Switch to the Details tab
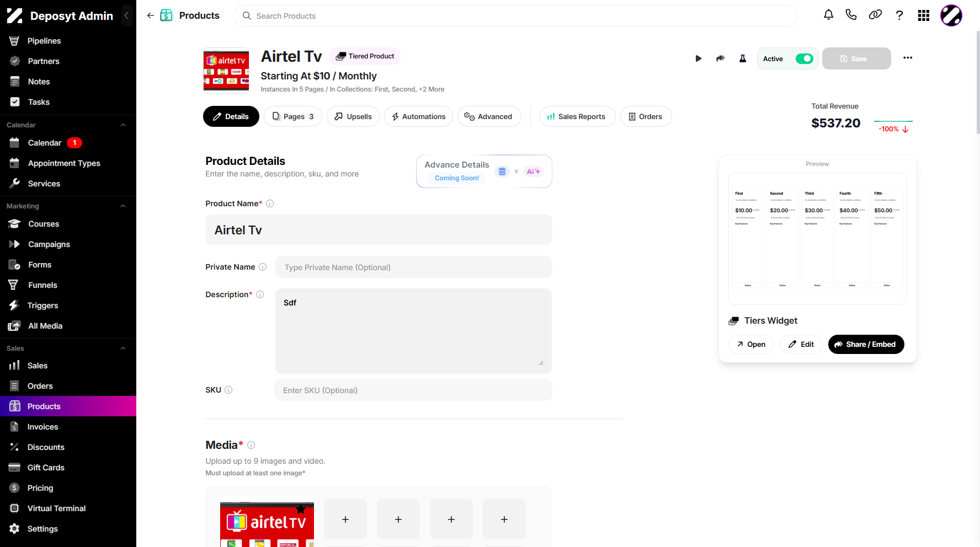Viewport: 980px width, 547px height. (231, 116)
